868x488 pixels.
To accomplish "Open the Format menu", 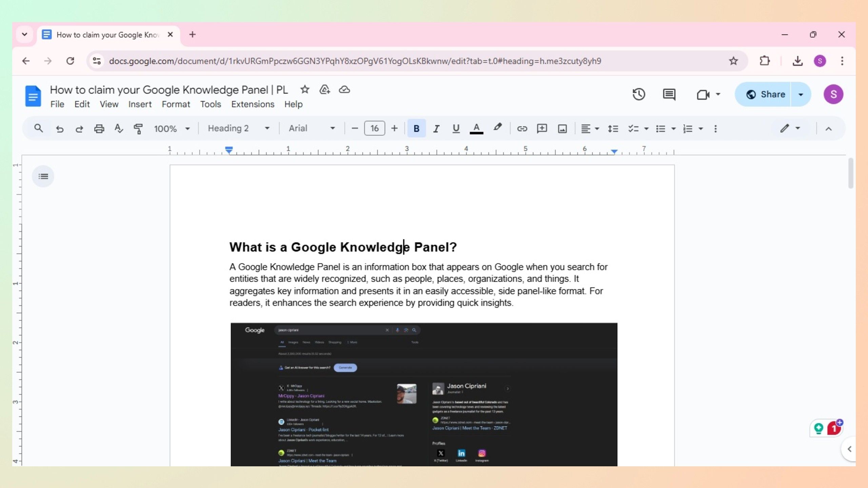I will point(176,104).
